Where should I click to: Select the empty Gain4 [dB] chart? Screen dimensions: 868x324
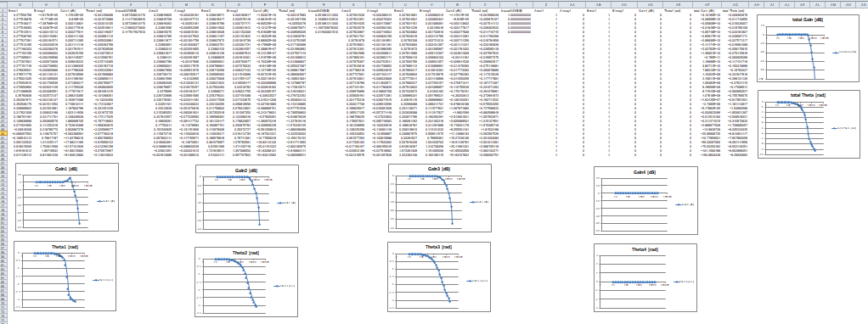tap(645, 199)
